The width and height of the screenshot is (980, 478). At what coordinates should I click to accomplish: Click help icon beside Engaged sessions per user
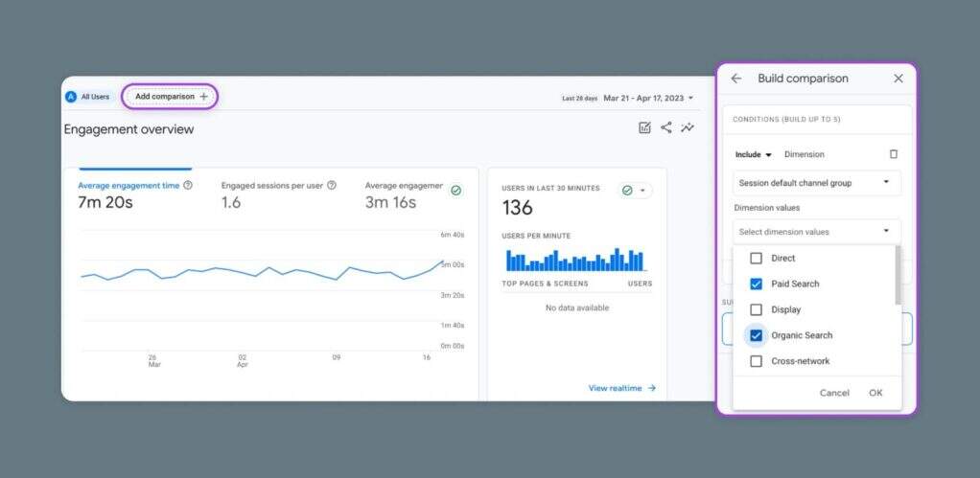pyautogui.click(x=332, y=186)
